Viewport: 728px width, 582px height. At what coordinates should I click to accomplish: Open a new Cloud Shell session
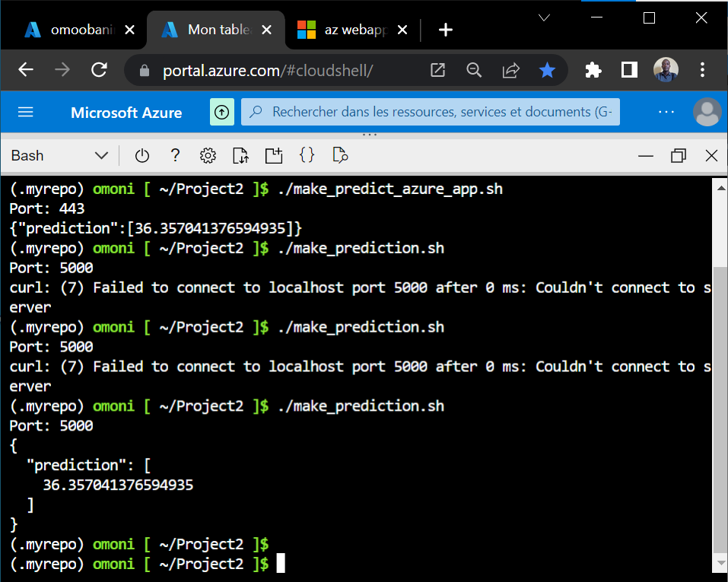point(274,155)
